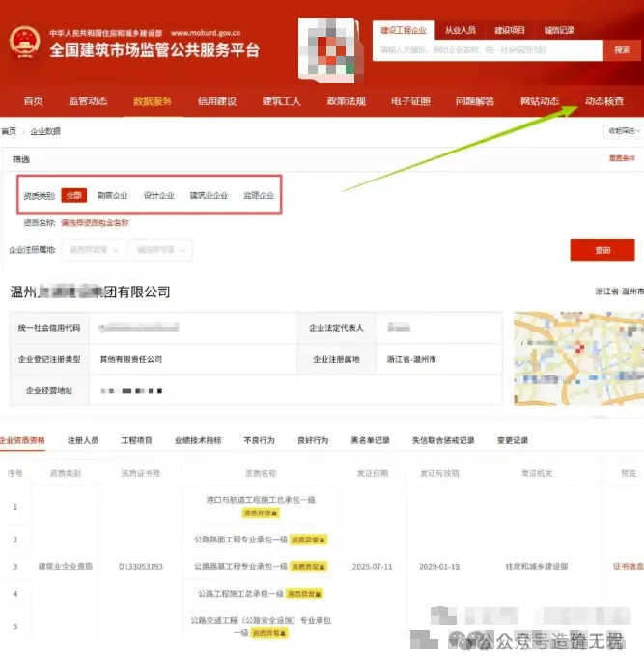This screenshot has width=644, height=667.
Task: Select the 全部 qualification category
Action: click(x=74, y=195)
